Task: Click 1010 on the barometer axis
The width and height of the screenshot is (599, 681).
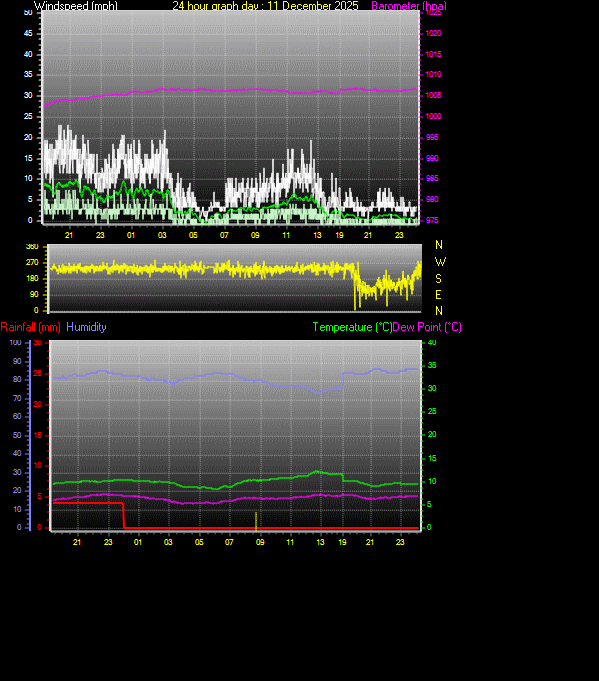Action: pos(433,74)
